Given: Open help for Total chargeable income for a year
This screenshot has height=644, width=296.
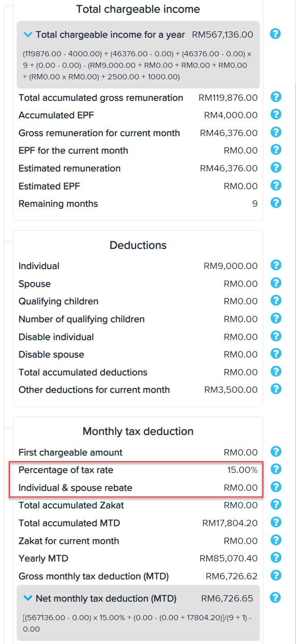Looking at the screenshot, I should coord(275,34).
